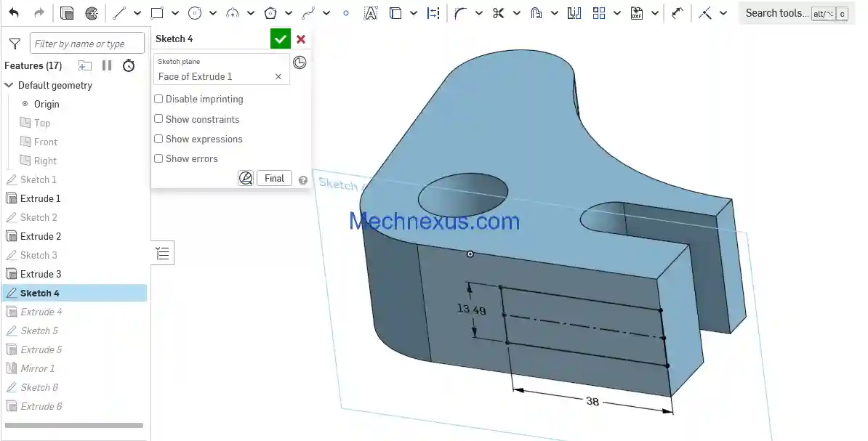Tick the Show expressions checkbox
Image resolution: width=868 pixels, height=441 pixels.
click(158, 139)
